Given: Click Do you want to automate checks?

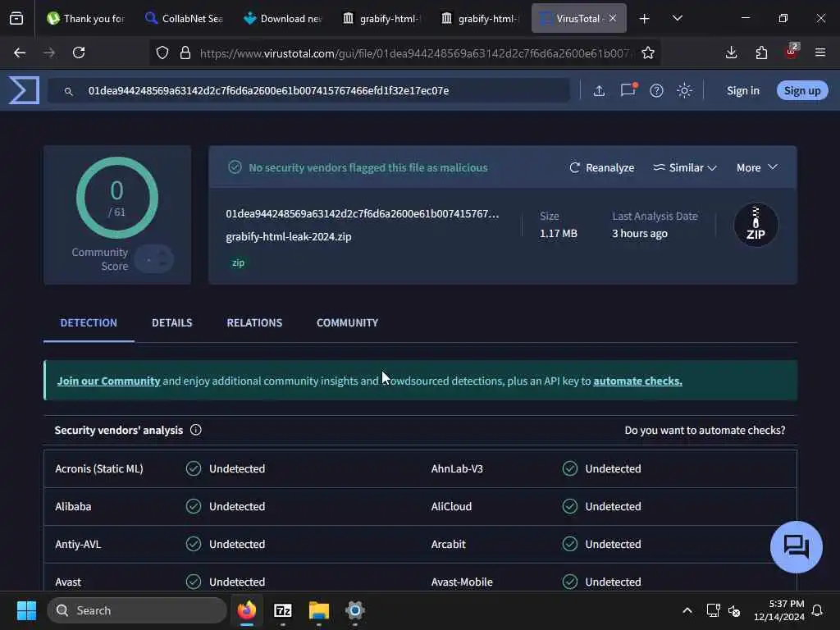Looking at the screenshot, I should pos(705,430).
